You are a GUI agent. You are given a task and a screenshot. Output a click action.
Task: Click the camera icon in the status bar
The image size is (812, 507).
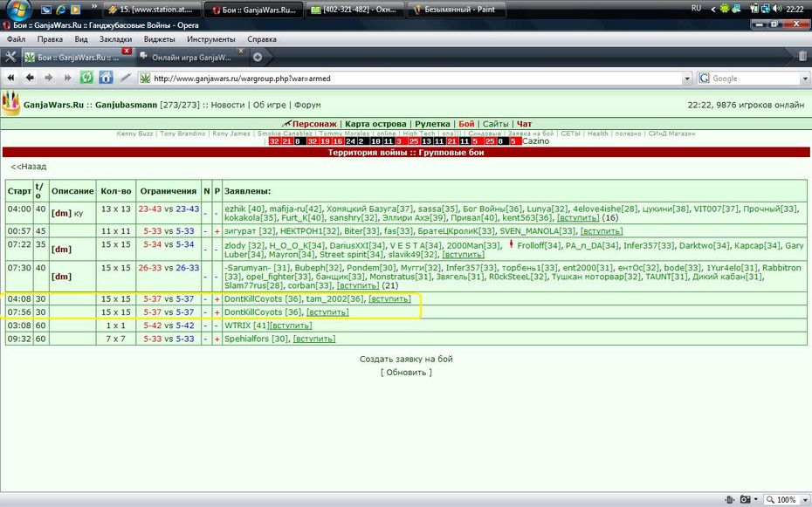[x=745, y=499]
